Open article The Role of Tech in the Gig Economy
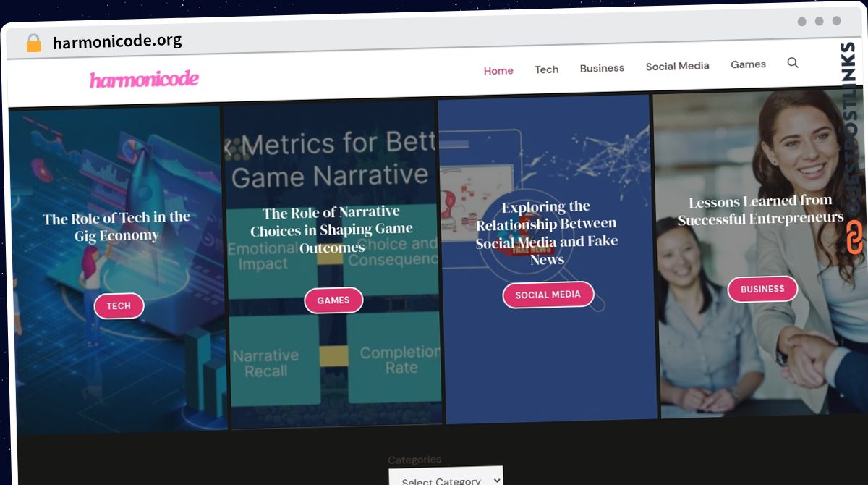The image size is (868, 485). click(116, 227)
